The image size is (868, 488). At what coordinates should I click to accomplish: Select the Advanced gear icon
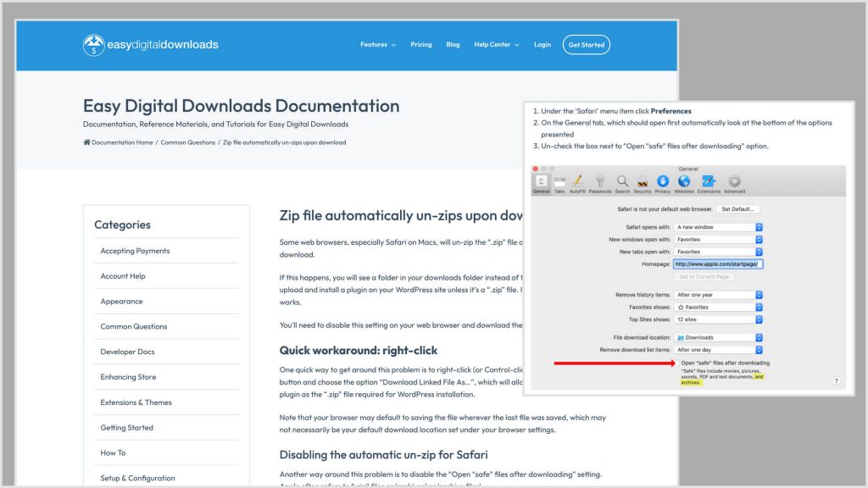(x=734, y=182)
